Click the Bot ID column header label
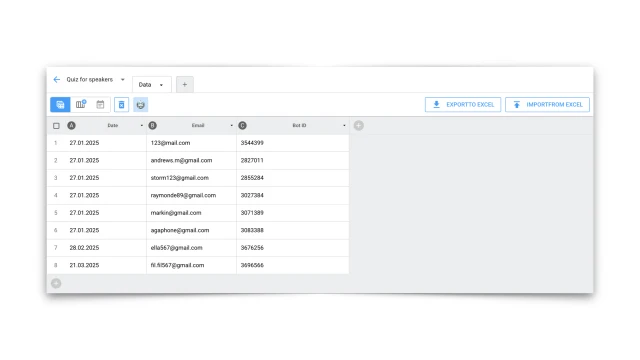 299,126
